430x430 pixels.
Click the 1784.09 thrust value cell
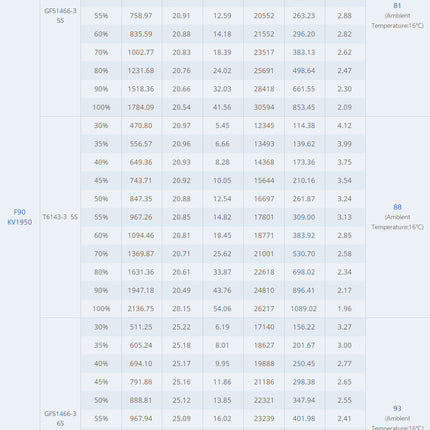click(141, 107)
